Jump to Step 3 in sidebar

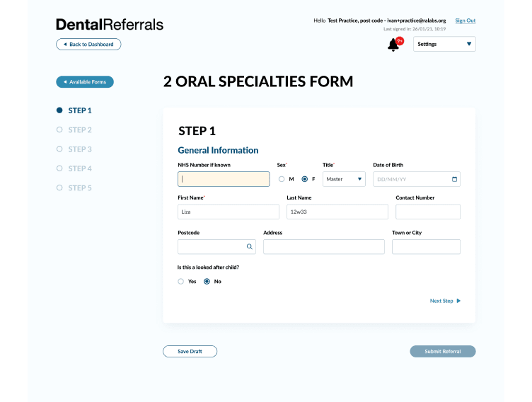79,149
